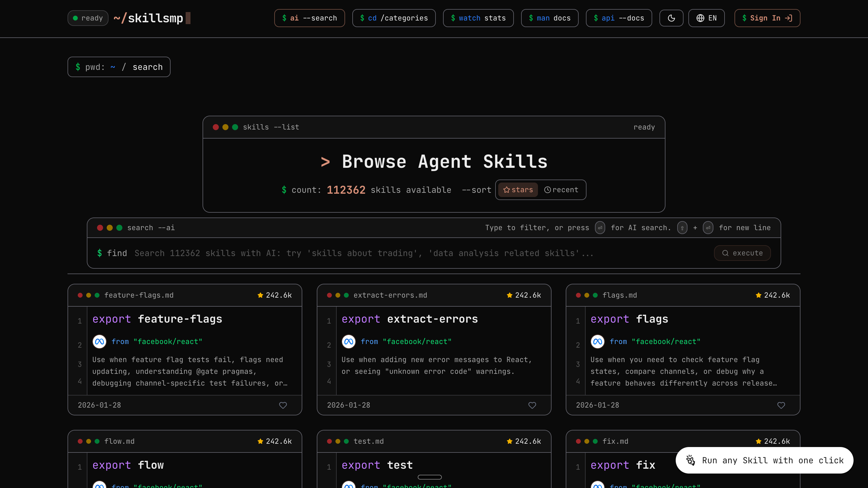Open the ai --search nav item

pos(309,18)
